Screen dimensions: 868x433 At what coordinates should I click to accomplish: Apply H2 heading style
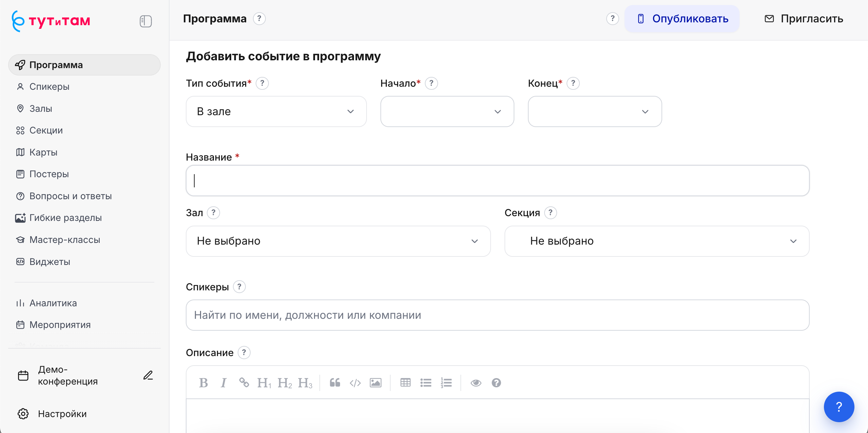point(285,383)
